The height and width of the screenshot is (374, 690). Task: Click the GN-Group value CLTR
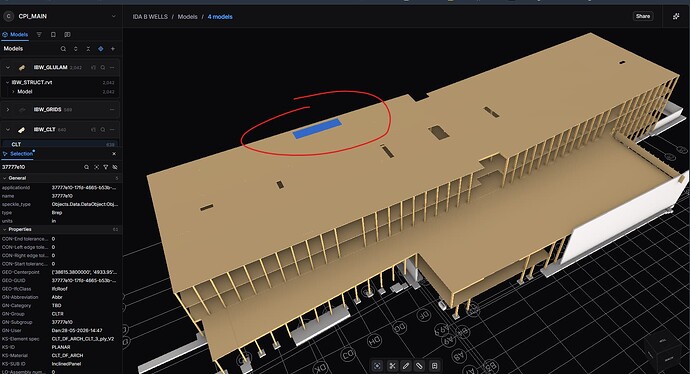[58, 314]
